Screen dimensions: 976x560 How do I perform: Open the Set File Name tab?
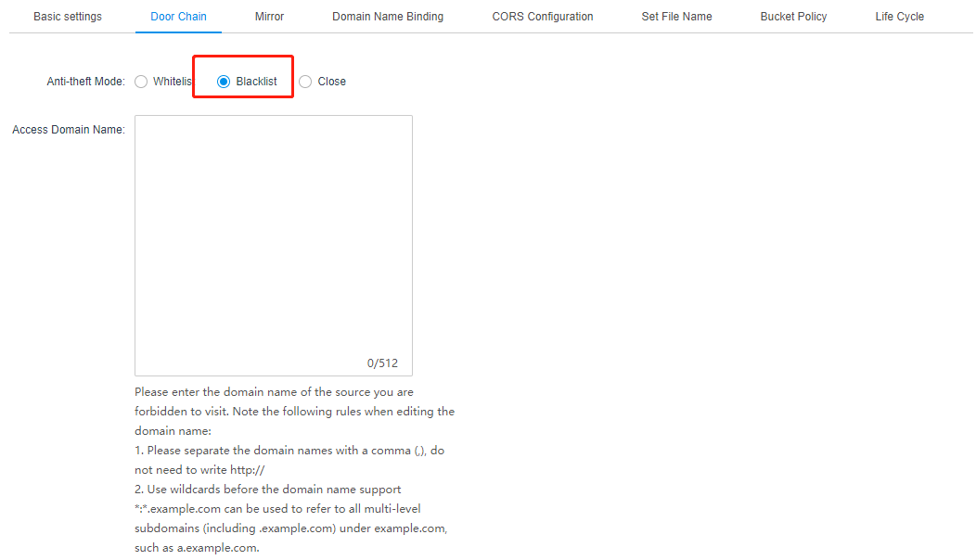click(x=676, y=16)
